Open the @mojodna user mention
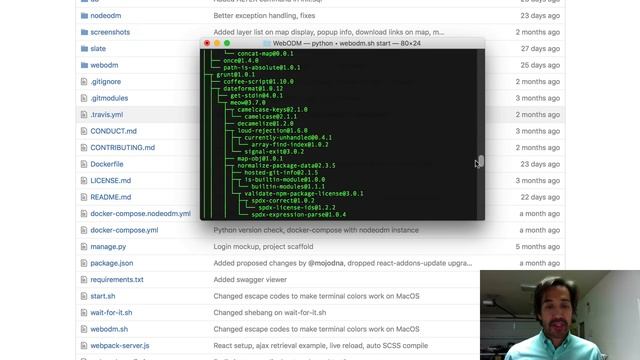The height and width of the screenshot is (360, 640). (325, 263)
